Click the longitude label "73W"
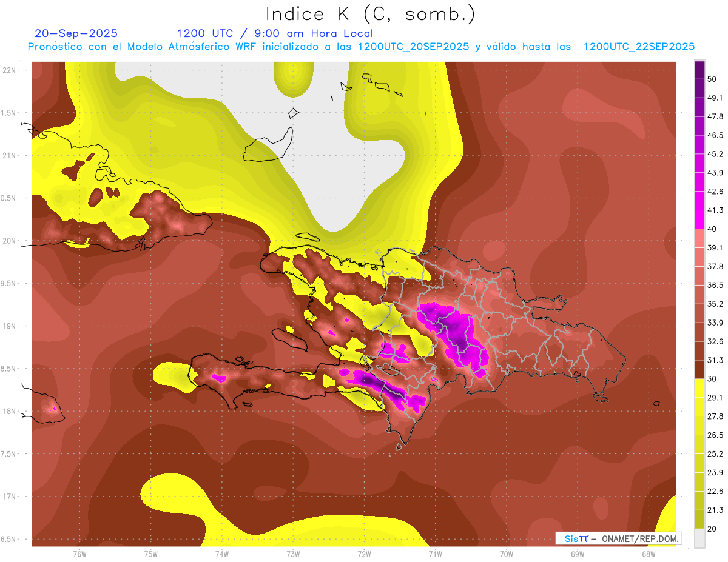 (x=293, y=554)
